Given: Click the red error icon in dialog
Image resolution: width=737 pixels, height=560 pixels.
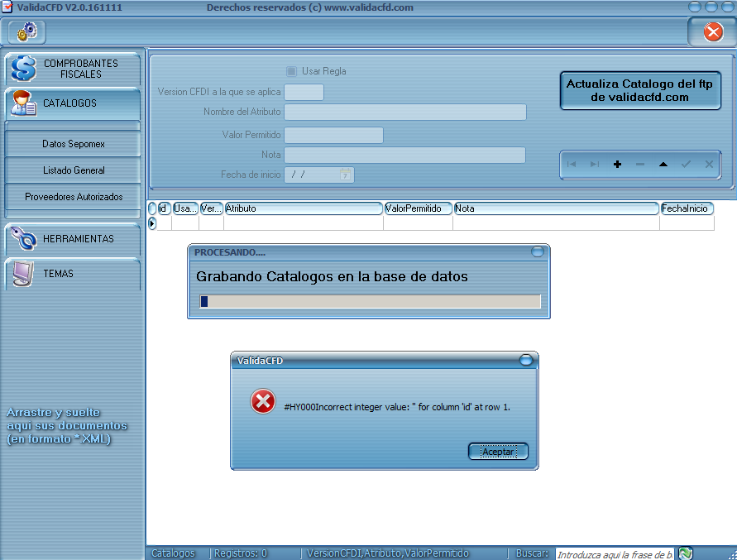Looking at the screenshot, I should pos(263,401).
